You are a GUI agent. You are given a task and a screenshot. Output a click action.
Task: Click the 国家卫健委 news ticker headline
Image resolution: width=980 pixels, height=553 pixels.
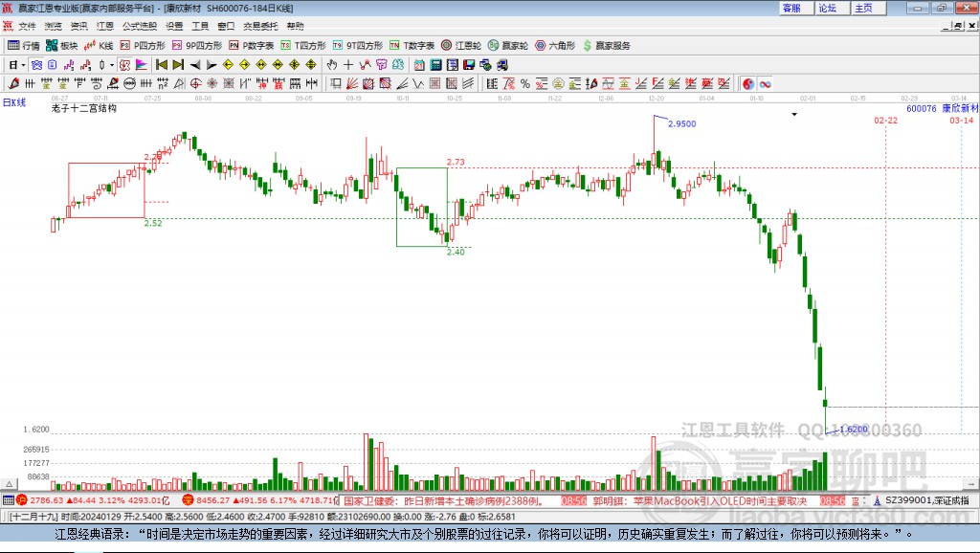pos(443,501)
